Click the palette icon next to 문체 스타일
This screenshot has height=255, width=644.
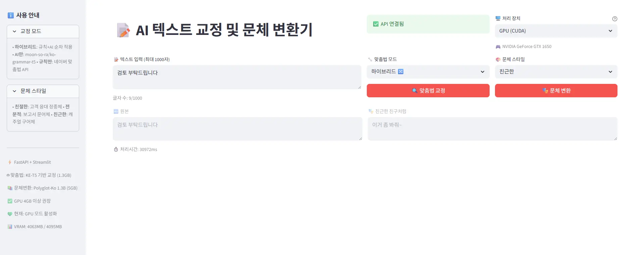tap(498, 59)
